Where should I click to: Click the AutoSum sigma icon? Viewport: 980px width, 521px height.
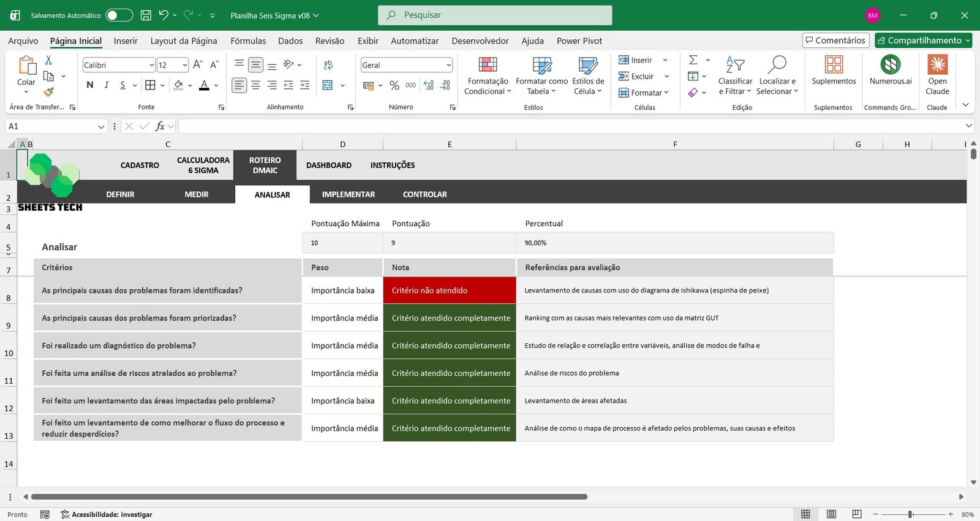click(693, 60)
